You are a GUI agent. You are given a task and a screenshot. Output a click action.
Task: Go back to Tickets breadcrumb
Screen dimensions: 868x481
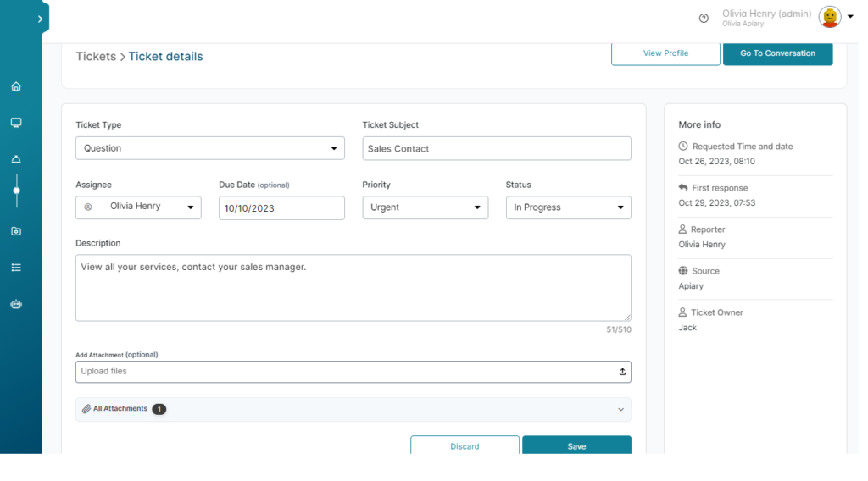[x=96, y=57]
